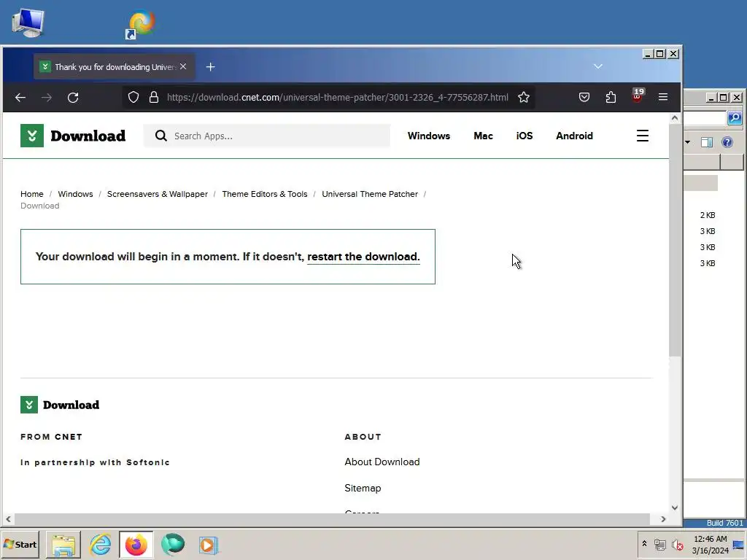
Task: Click the magnifier search icon
Action: coord(161,136)
